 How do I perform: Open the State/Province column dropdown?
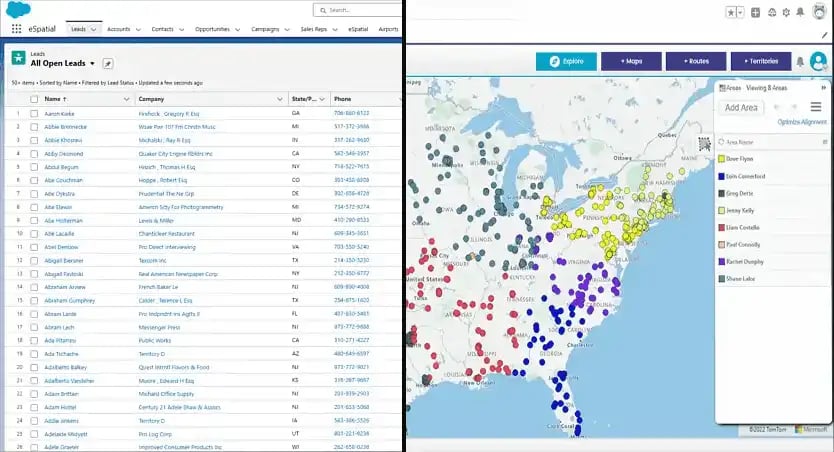coord(322,99)
